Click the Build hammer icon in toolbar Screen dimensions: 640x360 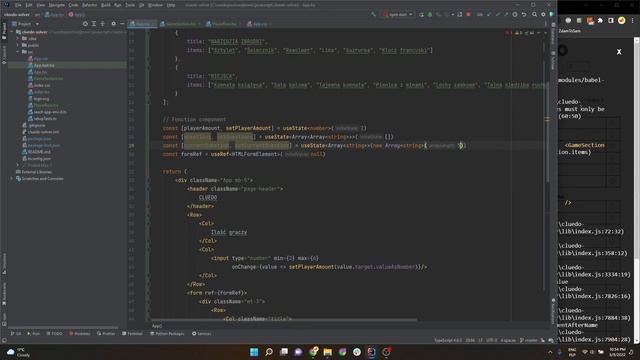pyautogui.click(x=373, y=14)
